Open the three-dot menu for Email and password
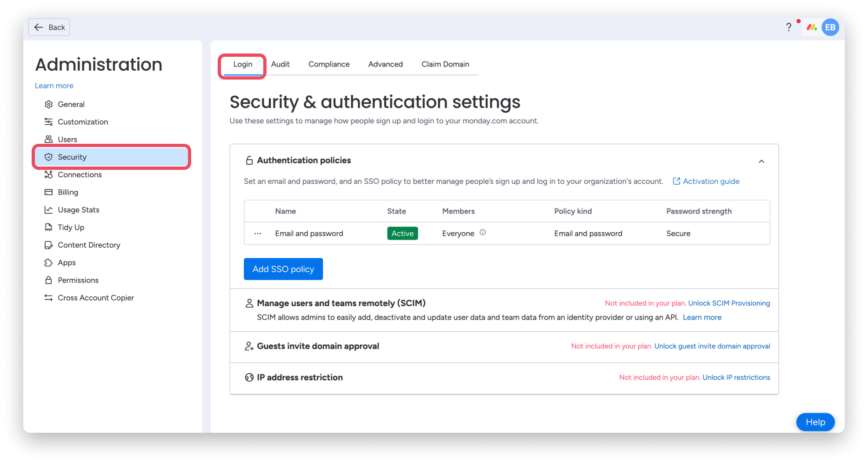868x463 pixels. click(x=258, y=234)
